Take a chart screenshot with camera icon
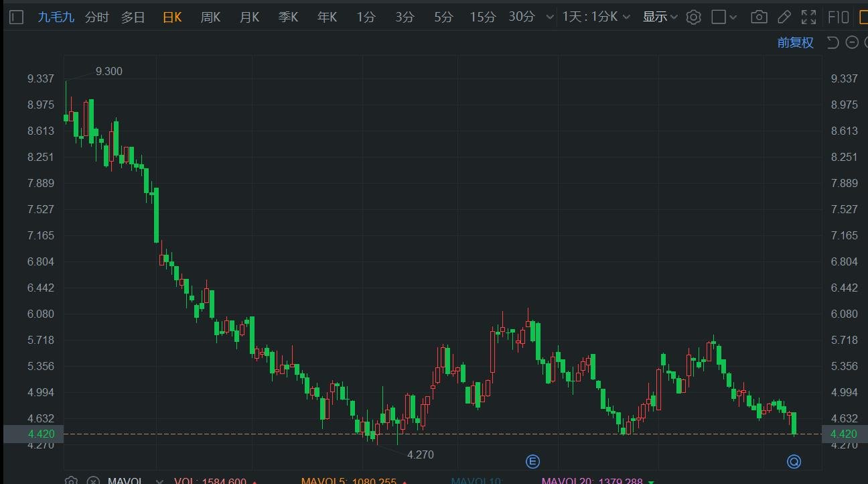Image resolution: width=868 pixels, height=484 pixels. click(759, 17)
